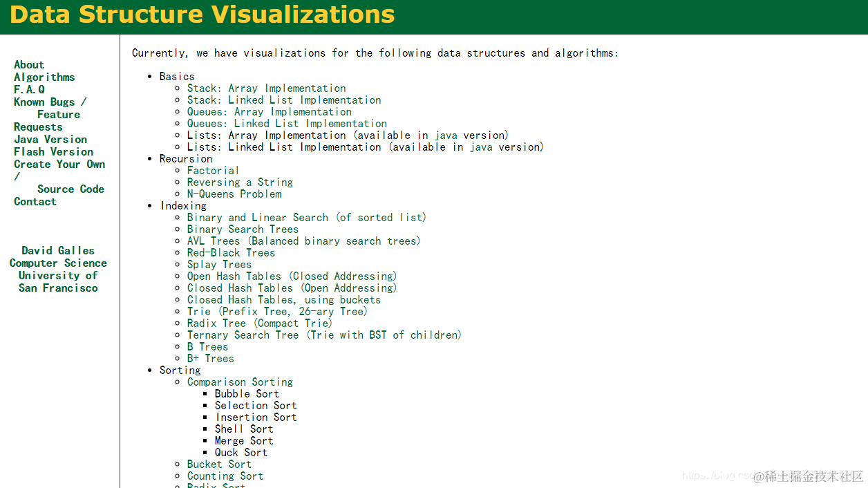This screenshot has height=488, width=868.
Task: Switch to the Java Version link
Action: (x=50, y=140)
